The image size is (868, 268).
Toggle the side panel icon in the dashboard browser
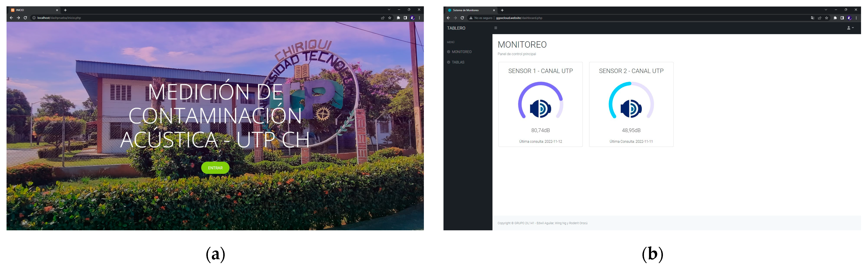point(842,18)
